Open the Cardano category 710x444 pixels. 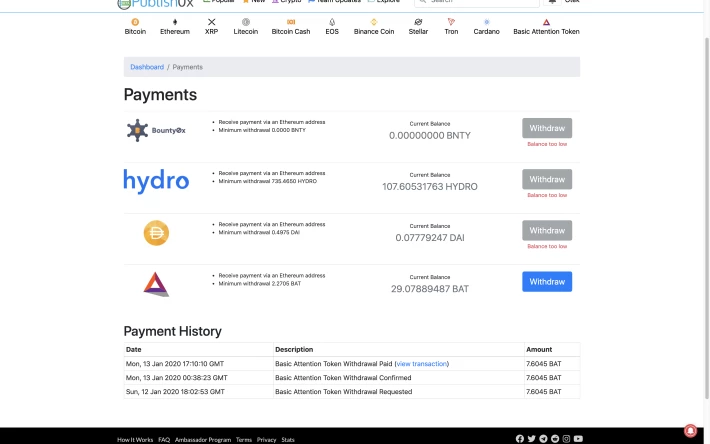click(x=487, y=27)
